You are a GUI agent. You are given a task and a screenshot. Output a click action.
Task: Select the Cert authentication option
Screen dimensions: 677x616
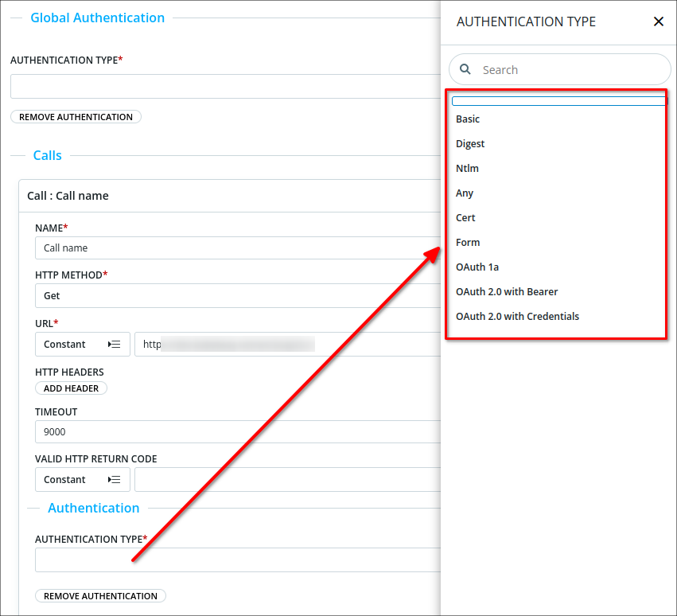[465, 217]
